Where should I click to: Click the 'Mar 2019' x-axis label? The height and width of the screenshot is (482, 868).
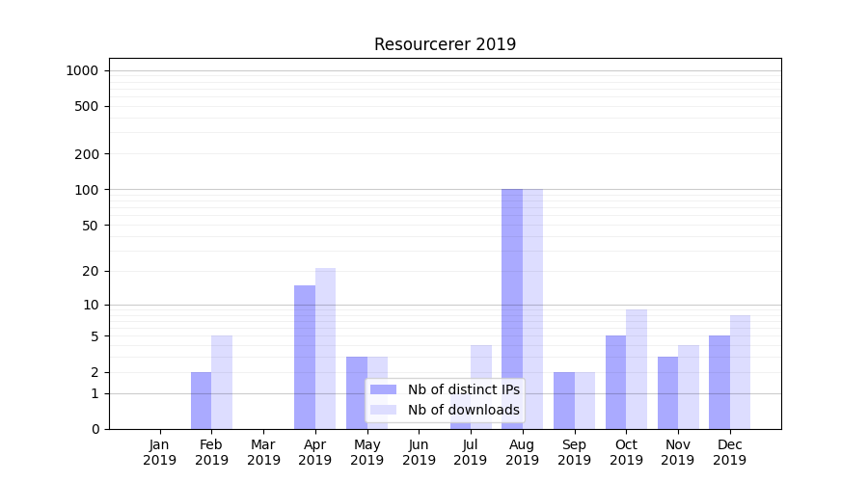click(x=263, y=452)
